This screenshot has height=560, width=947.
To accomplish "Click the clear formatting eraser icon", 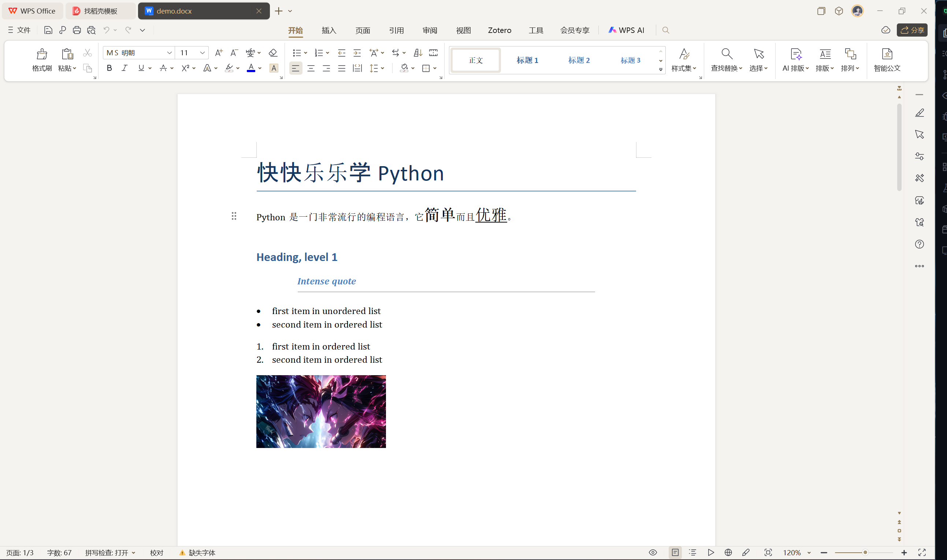I will (x=273, y=53).
